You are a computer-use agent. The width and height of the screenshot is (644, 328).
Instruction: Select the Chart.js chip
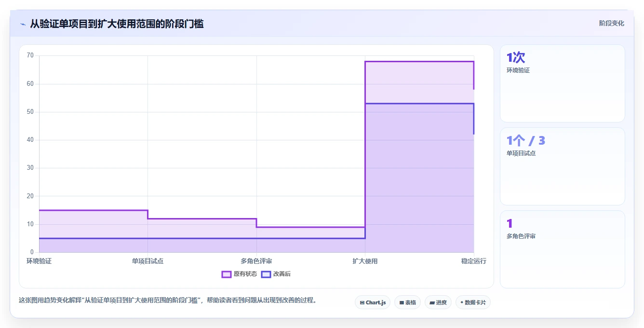pyautogui.click(x=373, y=302)
